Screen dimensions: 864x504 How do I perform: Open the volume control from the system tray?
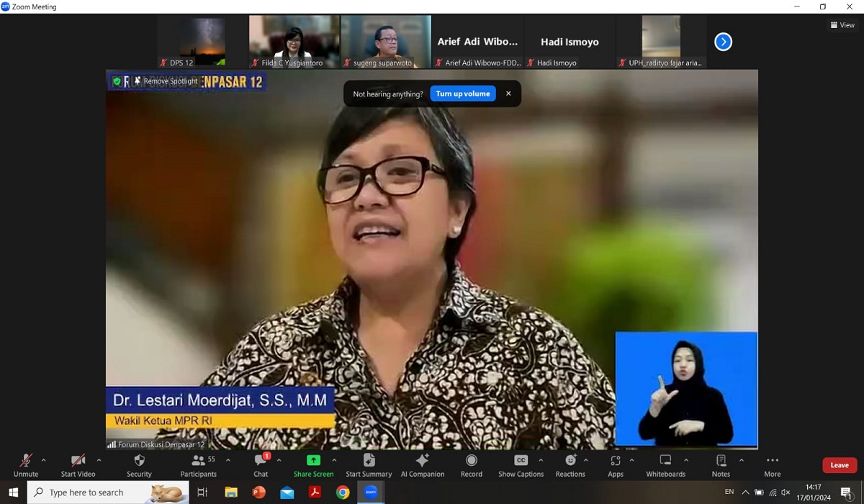point(786,492)
